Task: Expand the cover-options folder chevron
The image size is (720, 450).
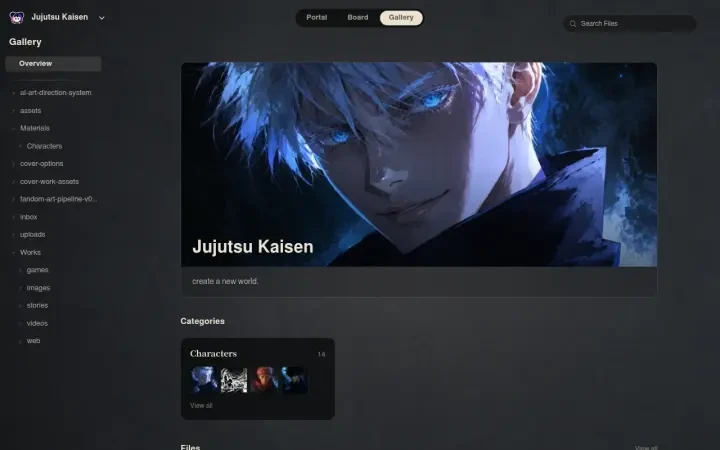Action: [13, 164]
